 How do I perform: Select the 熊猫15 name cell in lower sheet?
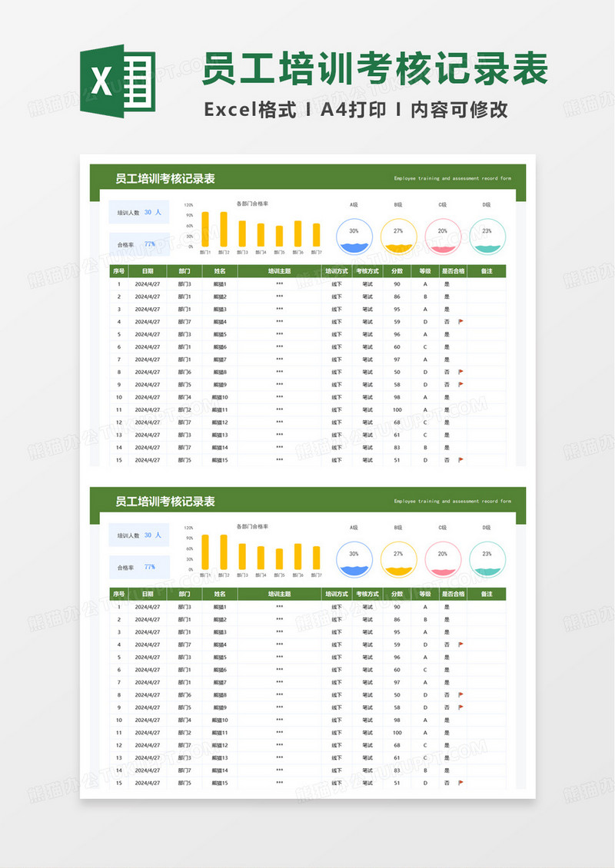[220, 783]
